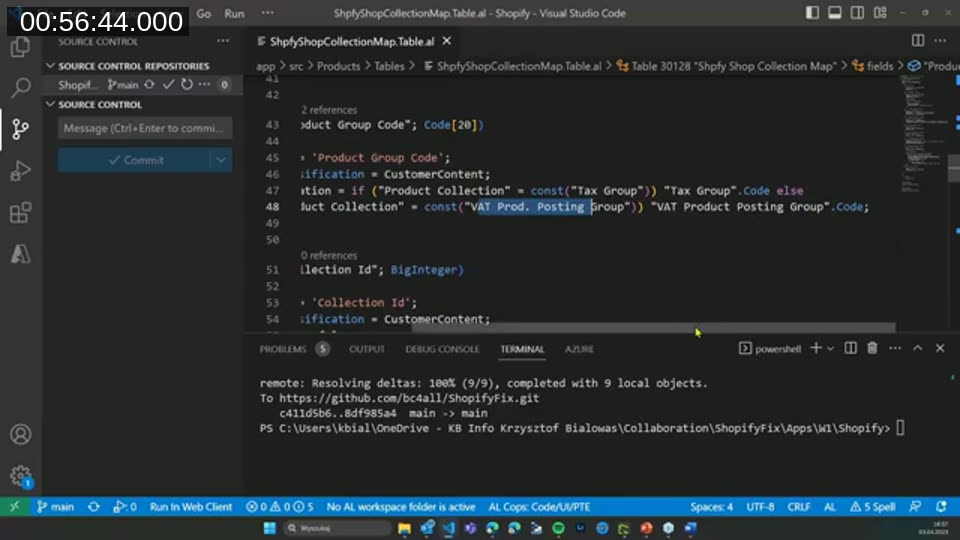The image size is (960, 540).
Task: Open Source Control view more actions menu
Action: [223, 41]
